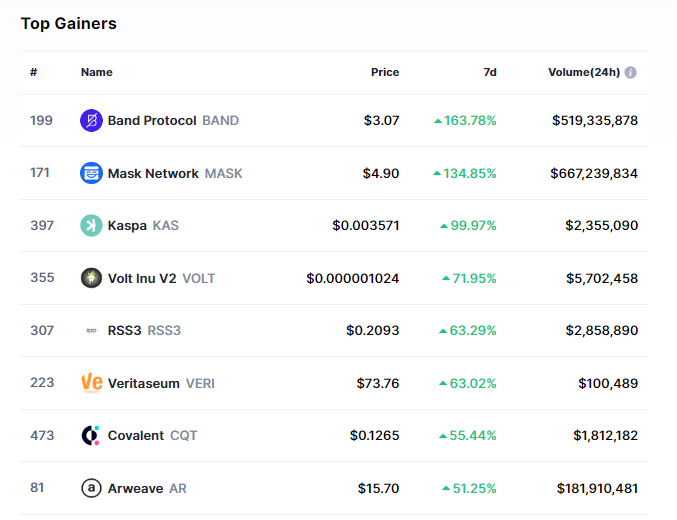Click the Covalent coin logo

pos(91,436)
